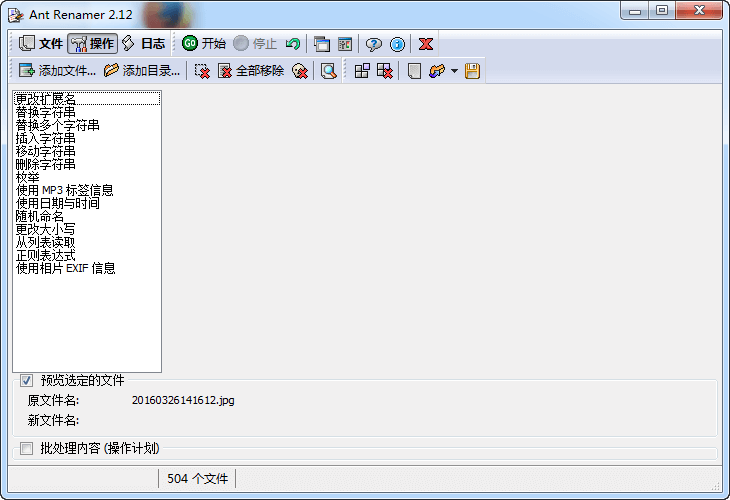
Task: Click 添加目录... to add a folder
Action: click(142, 71)
